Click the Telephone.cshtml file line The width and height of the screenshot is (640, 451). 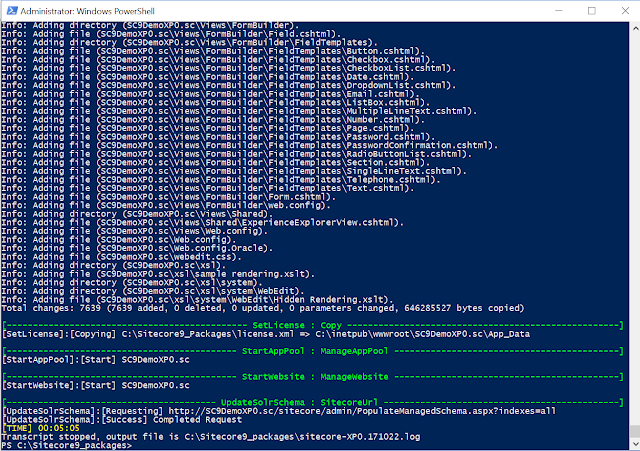(221, 180)
